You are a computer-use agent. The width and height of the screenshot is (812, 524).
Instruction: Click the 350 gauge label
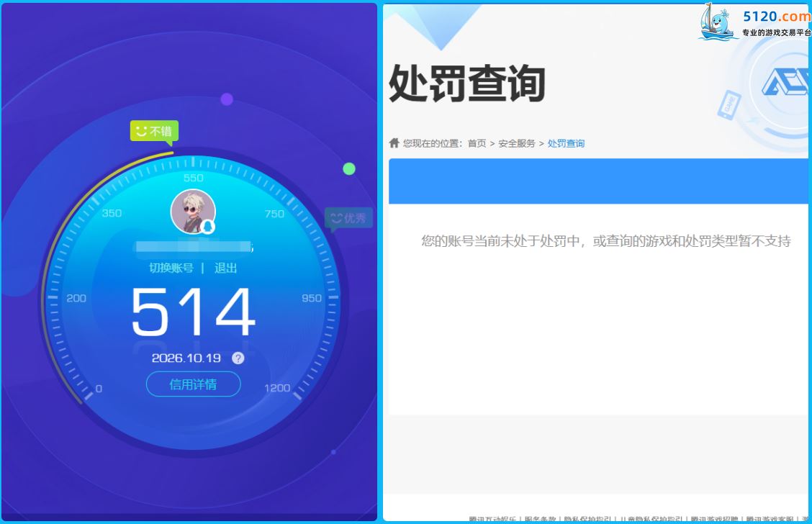(112, 213)
